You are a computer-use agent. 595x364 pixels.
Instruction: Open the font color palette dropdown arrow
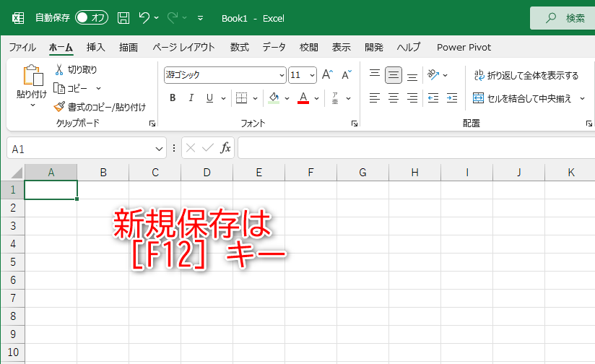coord(316,98)
